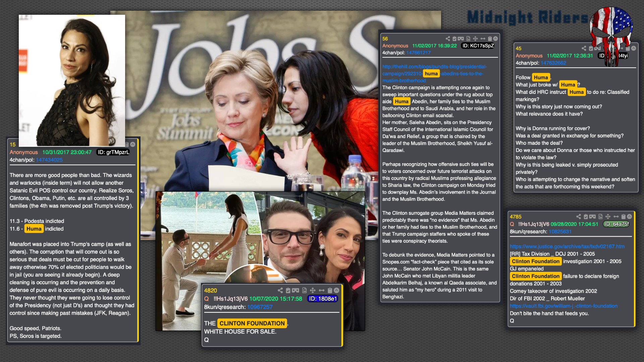Image resolution: width=644 pixels, height=362 pixels.
Task: Click the post number 45
Action: click(x=519, y=49)
